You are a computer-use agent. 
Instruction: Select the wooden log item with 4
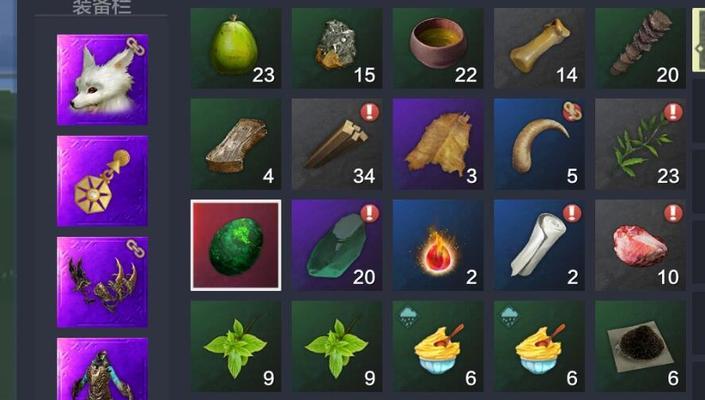236,144
